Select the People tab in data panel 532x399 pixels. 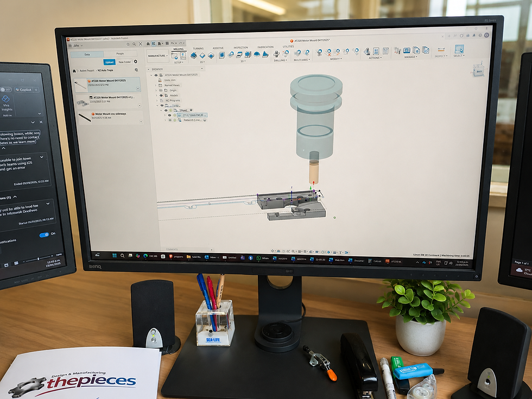120,54
